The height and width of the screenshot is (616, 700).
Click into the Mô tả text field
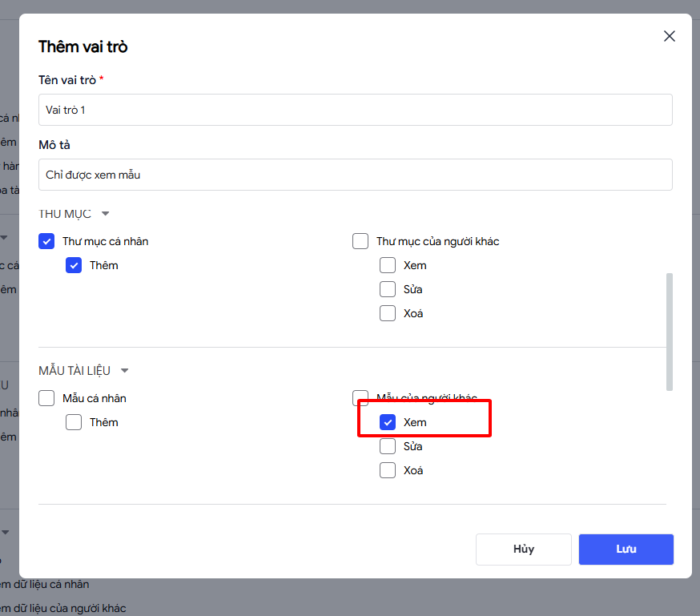(x=355, y=175)
